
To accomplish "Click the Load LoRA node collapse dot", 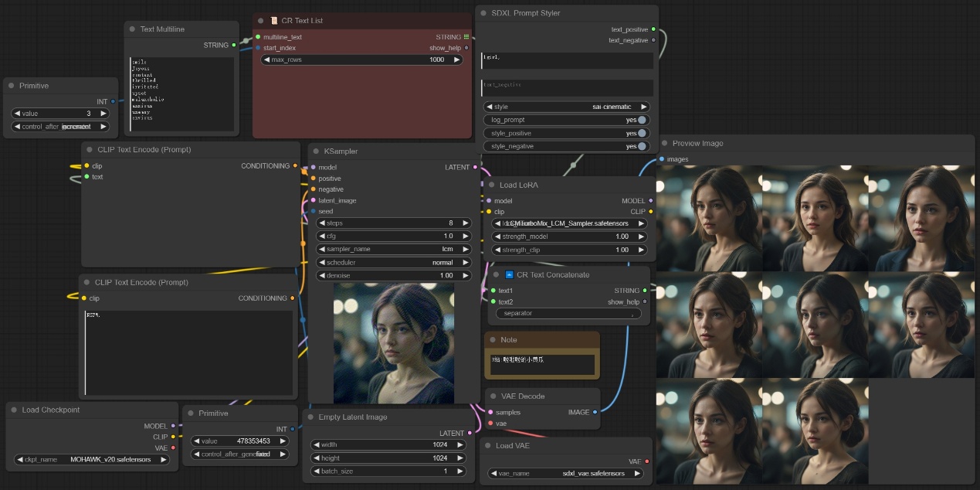I will (x=491, y=185).
